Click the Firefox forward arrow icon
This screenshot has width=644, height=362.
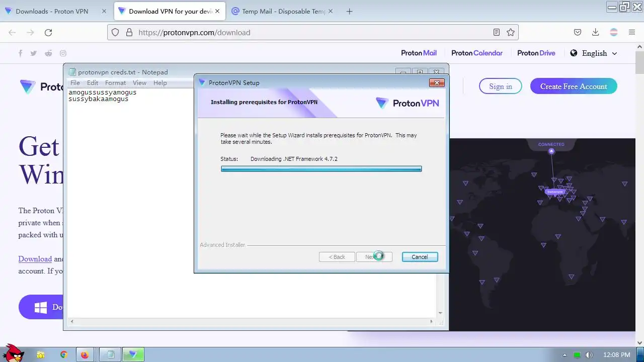[30, 32]
